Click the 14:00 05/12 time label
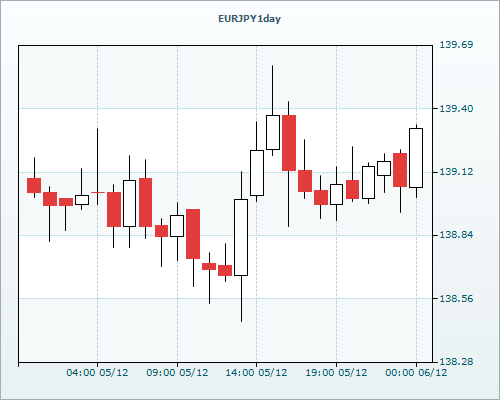This screenshot has height=400, width=500. pos(256,372)
